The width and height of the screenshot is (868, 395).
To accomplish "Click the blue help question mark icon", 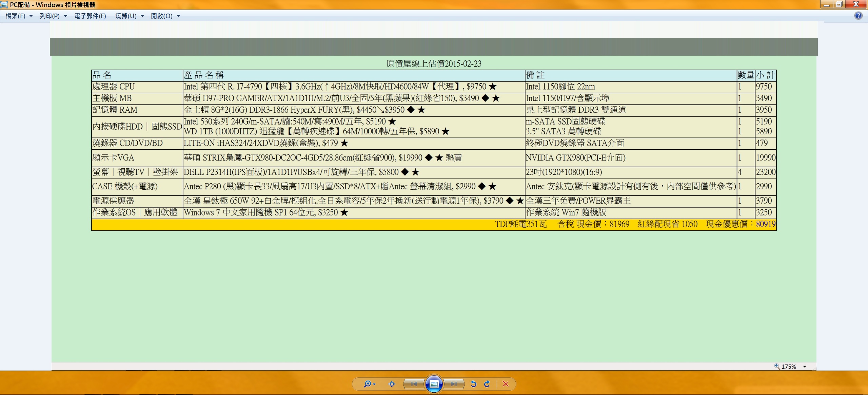I will [858, 16].
